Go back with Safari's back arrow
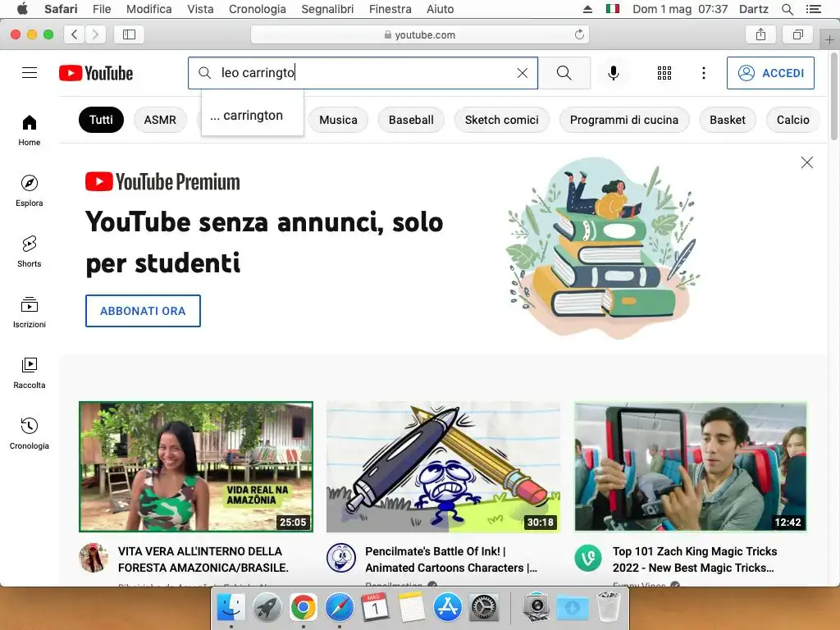The height and width of the screenshot is (630, 840). (75, 34)
